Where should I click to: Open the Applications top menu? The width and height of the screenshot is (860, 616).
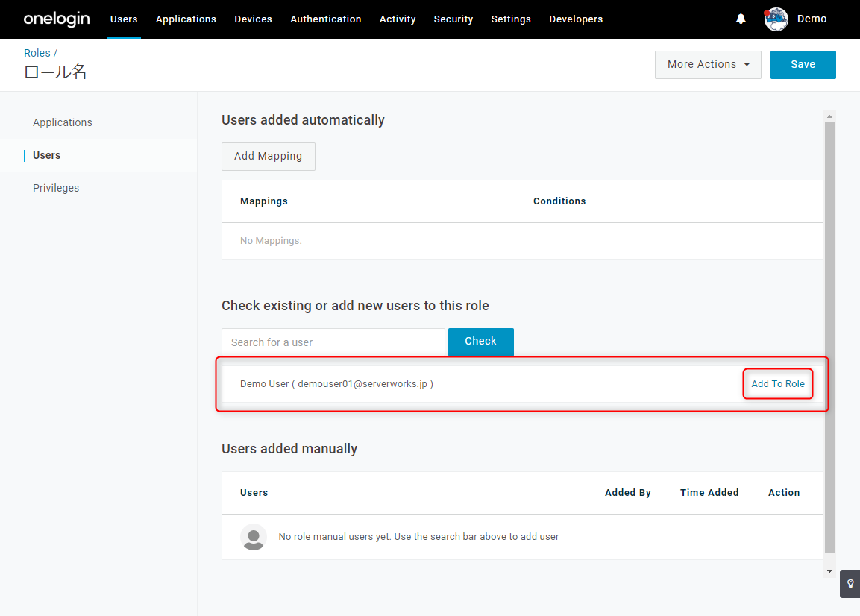[186, 19]
